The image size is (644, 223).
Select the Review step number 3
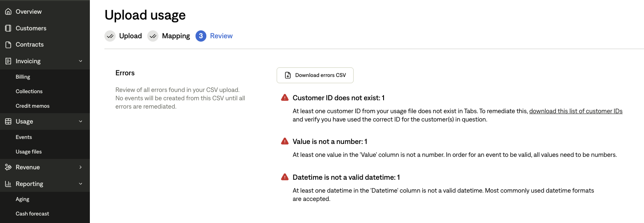(201, 36)
